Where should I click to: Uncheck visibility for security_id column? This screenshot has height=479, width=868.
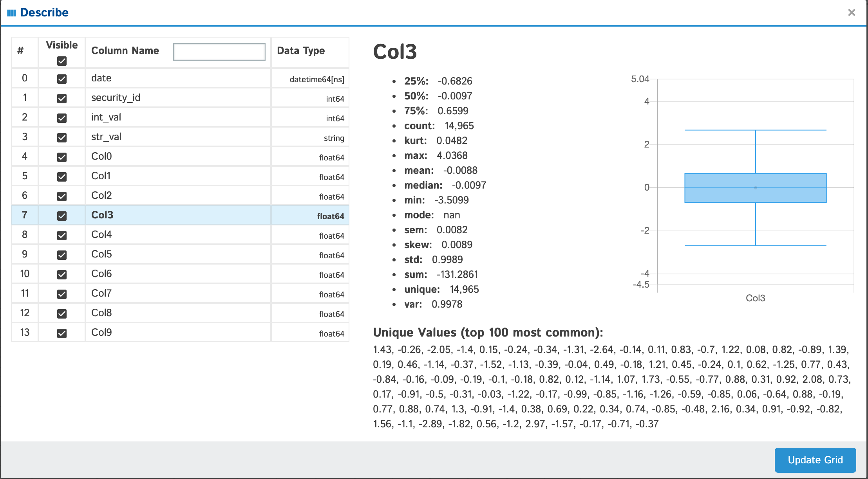click(62, 98)
